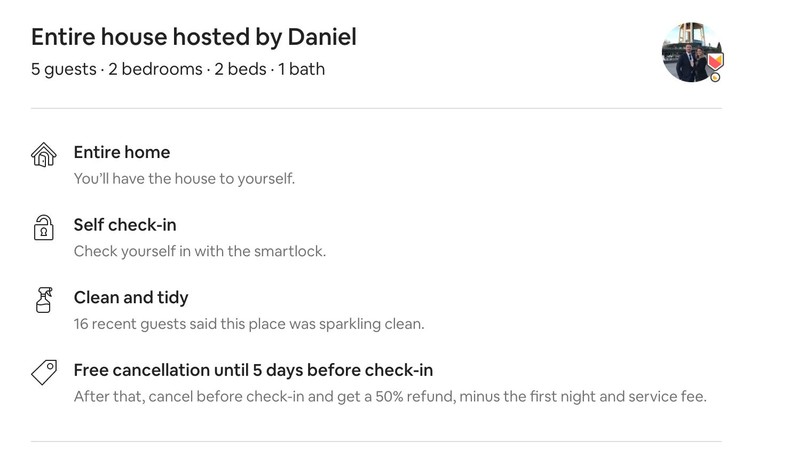Open the free cancellation policy heading
The width and height of the screenshot is (790, 457).
click(x=253, y=370)
